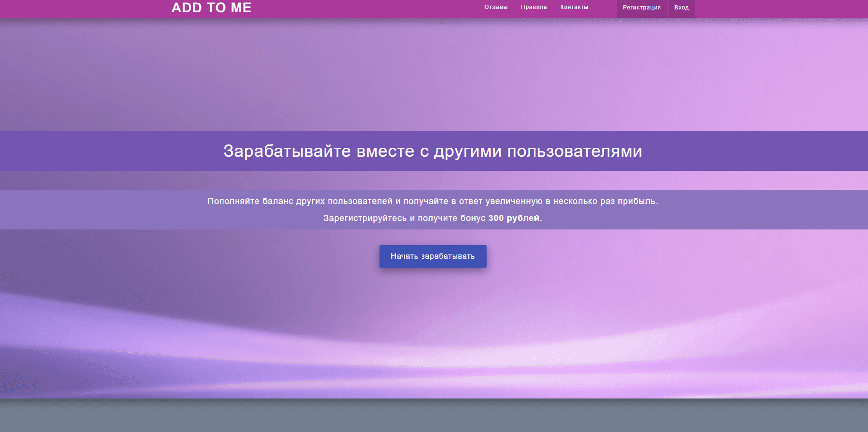Click the Регистрация button

pyautogui.click(x=641, y=8)
